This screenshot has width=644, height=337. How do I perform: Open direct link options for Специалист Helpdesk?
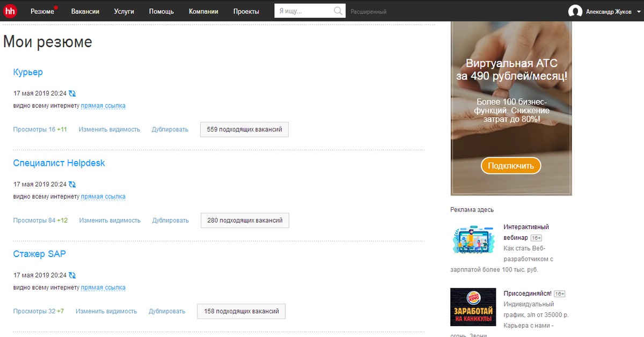[x=103, y=197]
